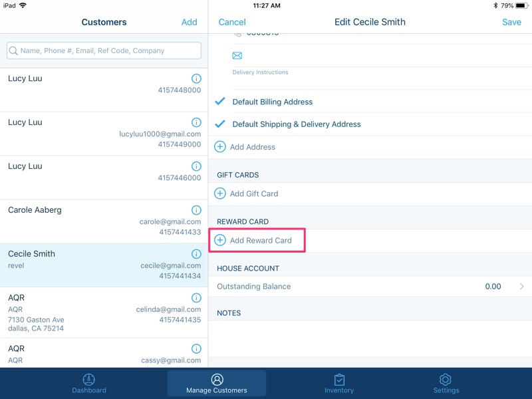The width and height of the screenshot is (532, 399).
Task: Open the Settings gear icon
Action: pos(446,380)
